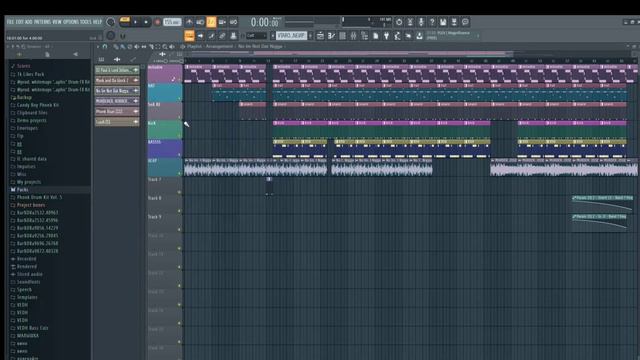
Task: Adjust the master pitch knob
Action: tap(111, 36)
